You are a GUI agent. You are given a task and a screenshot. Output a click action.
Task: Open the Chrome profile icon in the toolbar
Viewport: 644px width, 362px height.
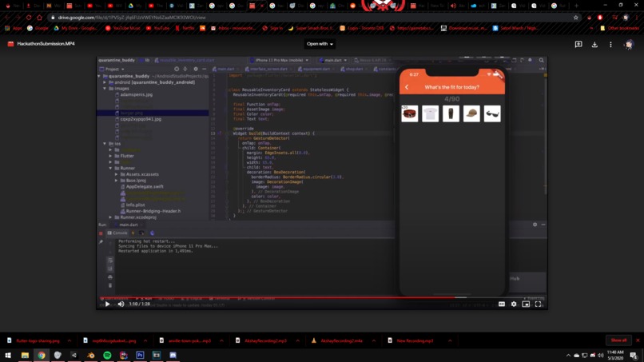(x=626, y=18)
